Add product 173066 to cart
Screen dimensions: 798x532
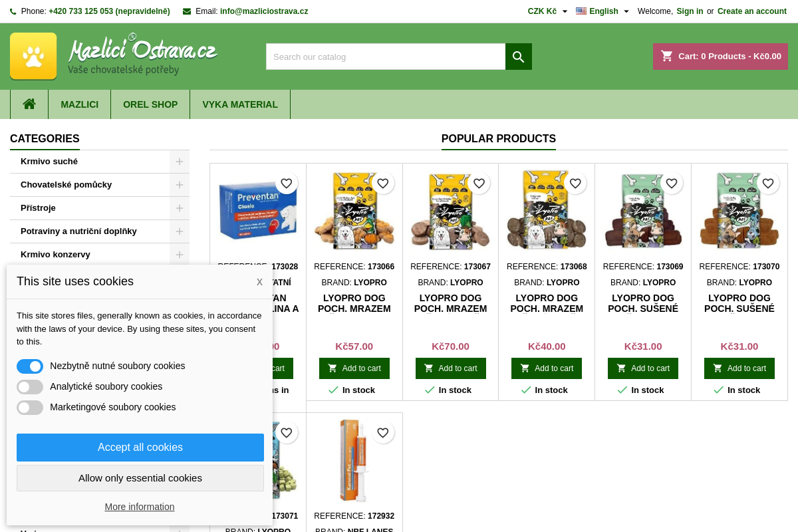(x=354, y=368)
